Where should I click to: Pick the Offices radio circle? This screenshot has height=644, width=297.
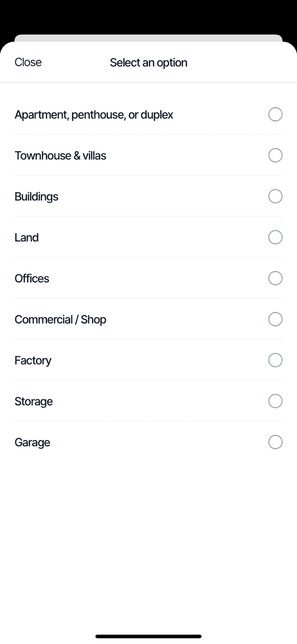275,278
